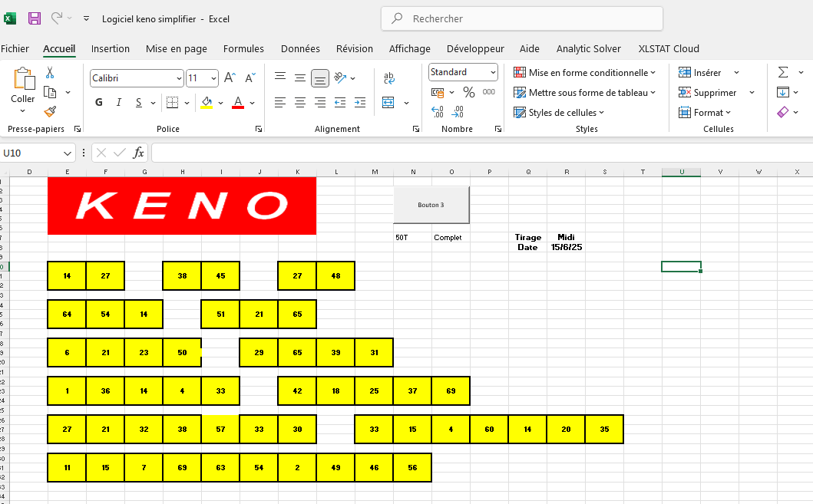Open the Alignement dialog launcher

coord(416,129)
